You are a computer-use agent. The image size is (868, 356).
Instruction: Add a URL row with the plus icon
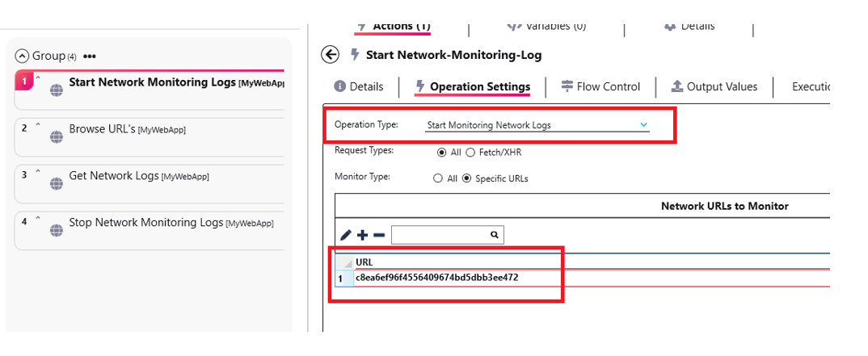pyautogui.click(x=363, y=235)
